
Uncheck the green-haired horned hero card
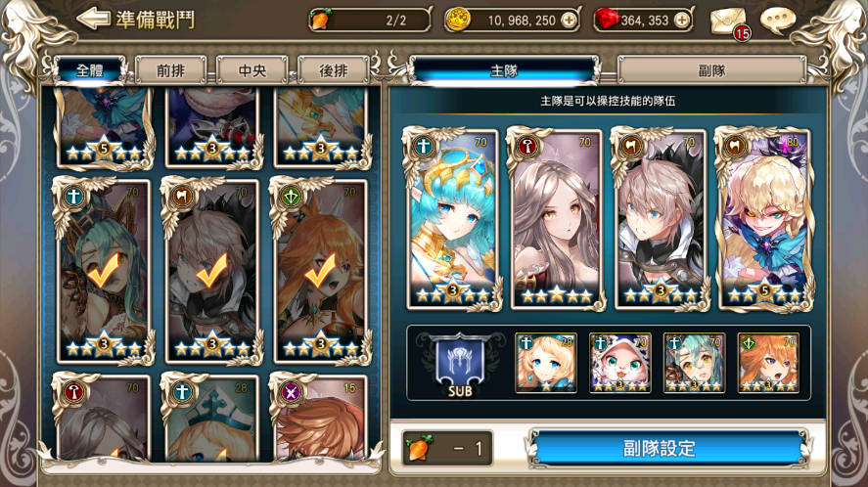(104, 271)
